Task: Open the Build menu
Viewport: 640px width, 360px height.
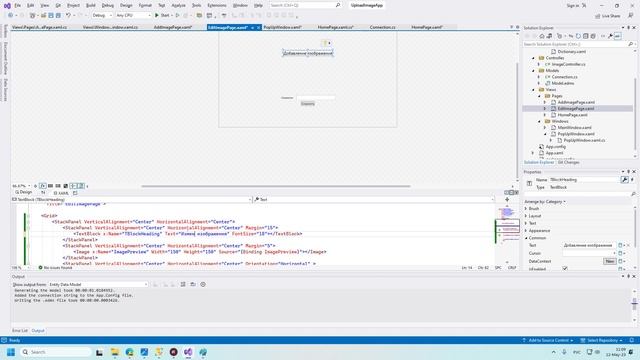Action: (91, 5)
